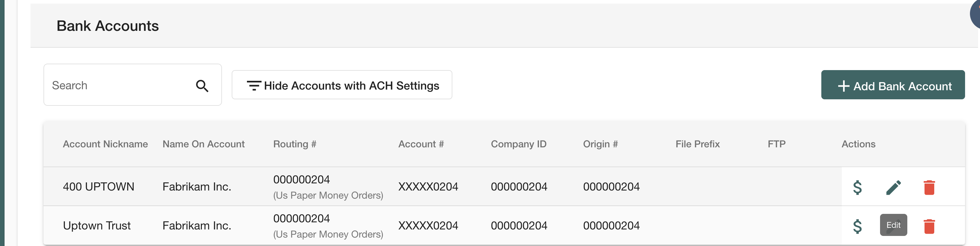Select the 400 UPTOWN row nickname

click(99, 187)
